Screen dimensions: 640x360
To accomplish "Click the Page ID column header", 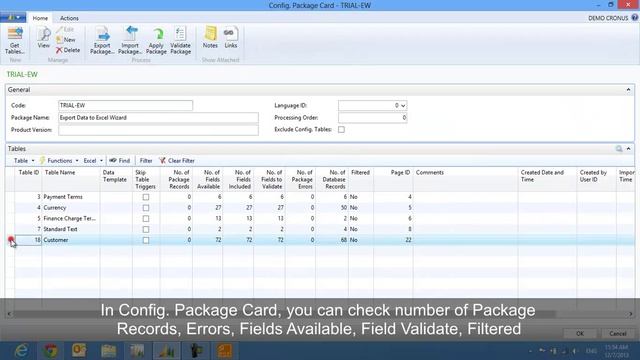I will [393, 179].
